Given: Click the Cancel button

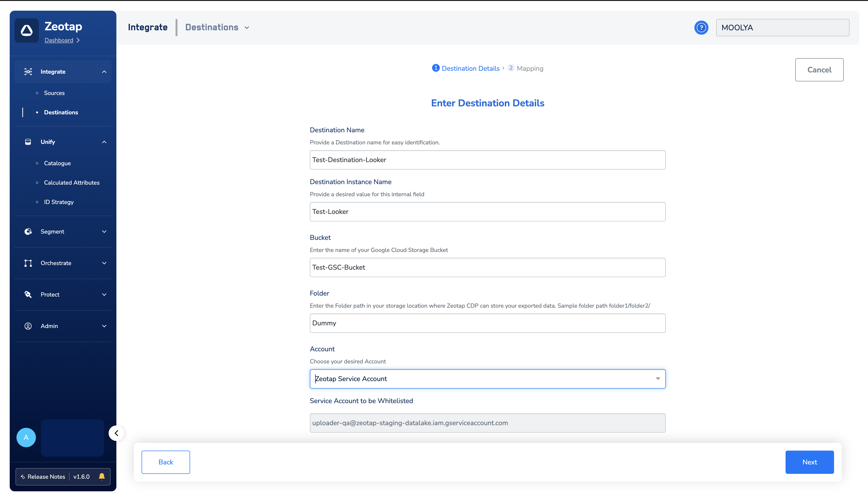Looking at the screenshot, I should tap(819, 70).
